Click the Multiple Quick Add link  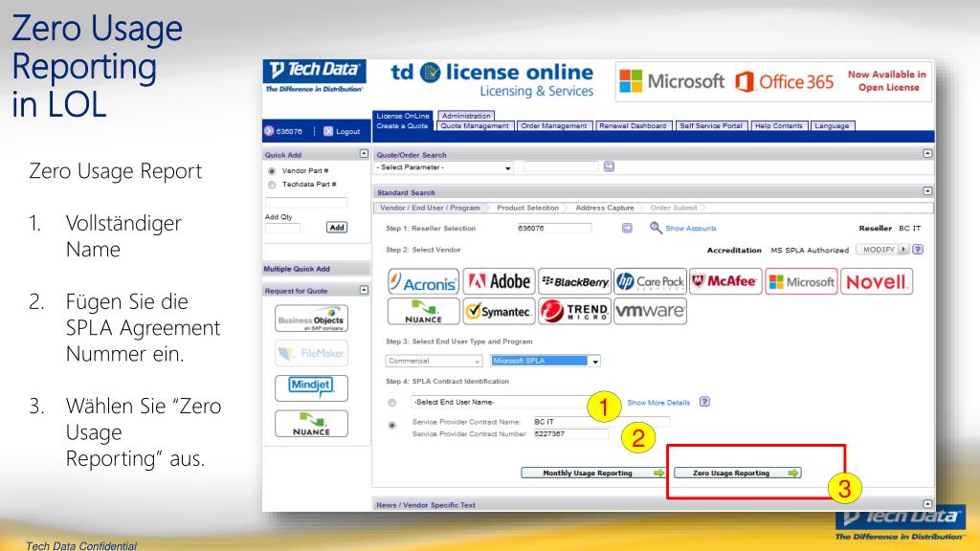click(x=297, y=269)
